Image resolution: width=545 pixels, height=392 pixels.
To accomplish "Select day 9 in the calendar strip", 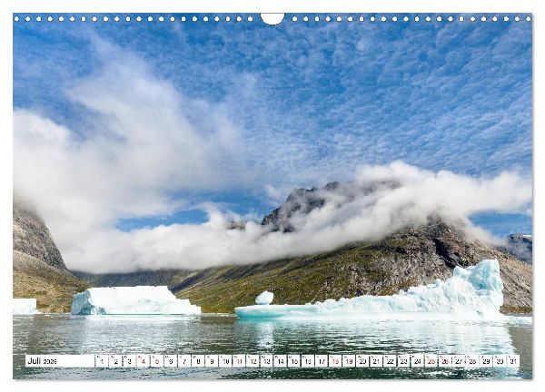I will pos(212,361).
